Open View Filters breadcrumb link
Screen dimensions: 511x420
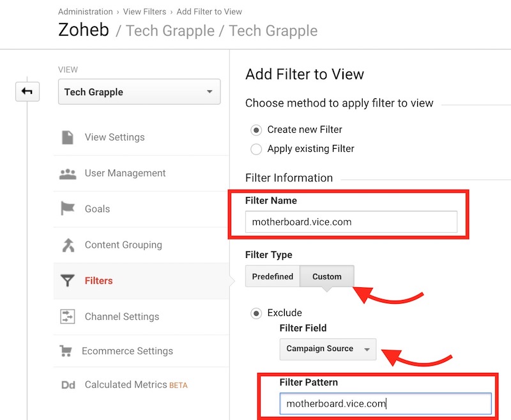(x=144, y=11)
